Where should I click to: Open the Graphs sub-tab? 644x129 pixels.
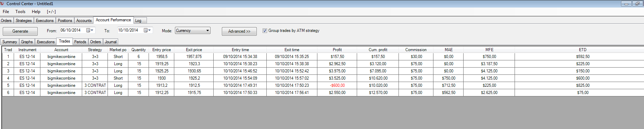pos(27,42)
